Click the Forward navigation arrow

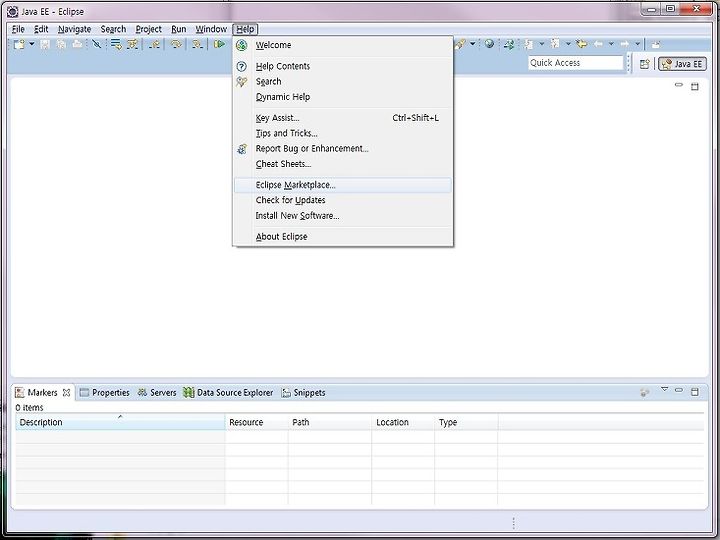[x=625, y=44]
